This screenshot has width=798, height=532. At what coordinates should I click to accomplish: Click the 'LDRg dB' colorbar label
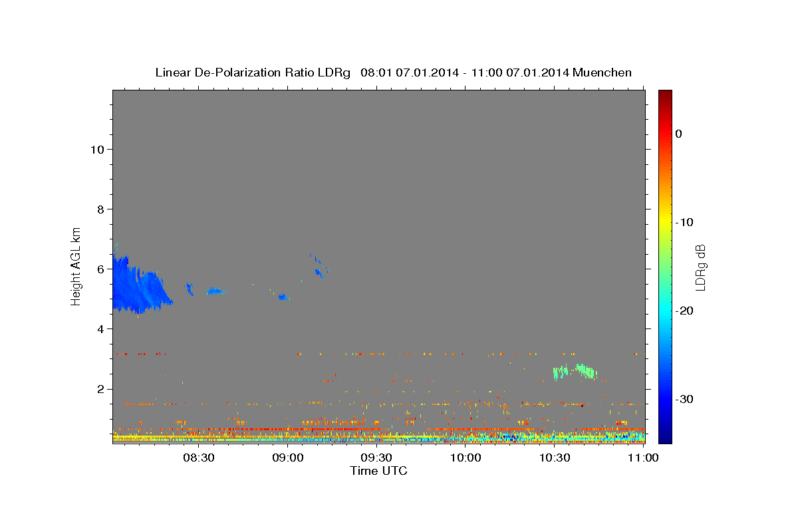pos(700,267)
